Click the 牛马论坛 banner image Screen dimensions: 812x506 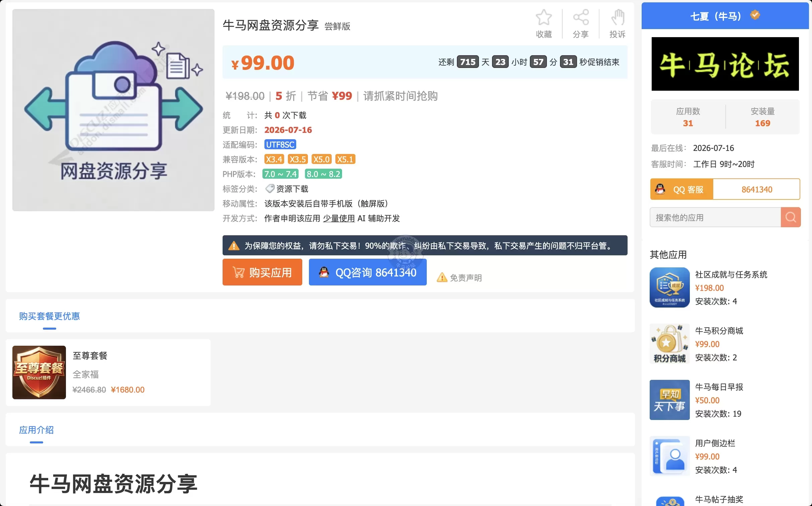coord(725,64)
